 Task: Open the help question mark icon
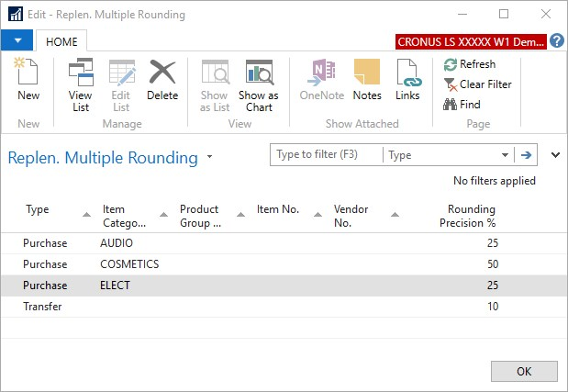click(x=557, y=40)
